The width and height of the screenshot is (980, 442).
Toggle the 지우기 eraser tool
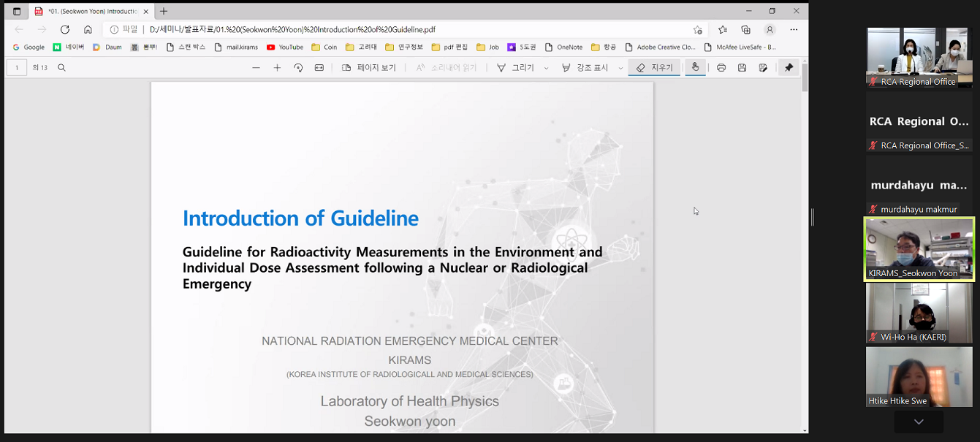(x=654, y=68)
